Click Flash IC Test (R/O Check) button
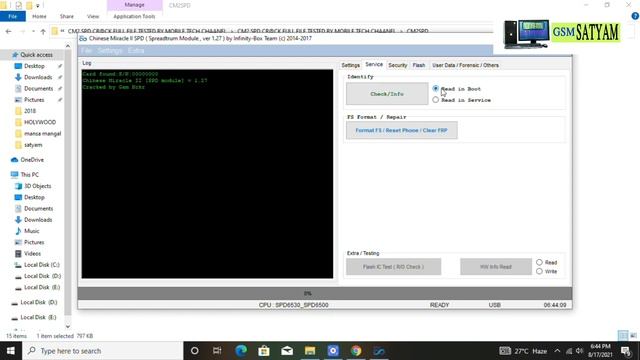This screenshot has height=360, width=640. (393, 267)
